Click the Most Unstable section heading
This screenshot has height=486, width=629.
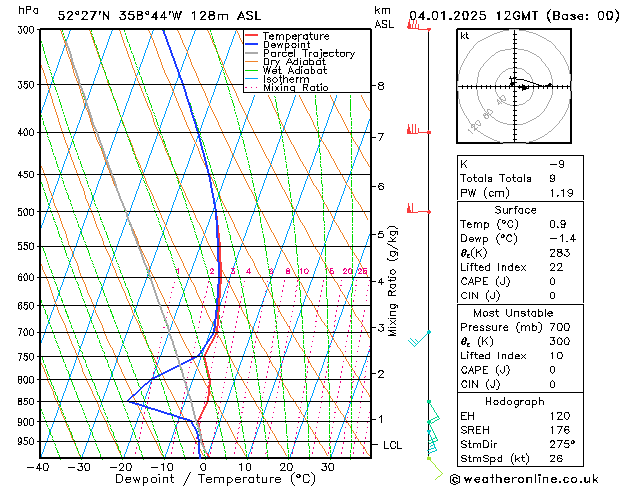point(513,313)
